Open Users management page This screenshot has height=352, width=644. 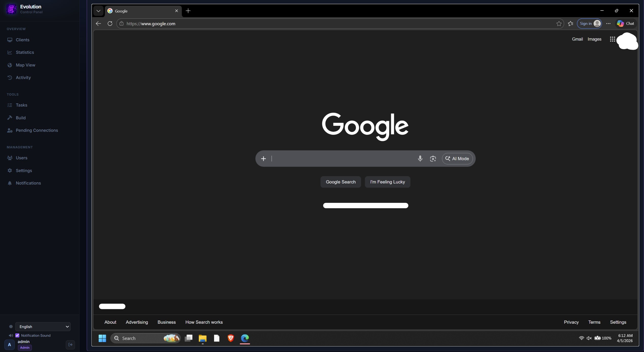point(21,158)
